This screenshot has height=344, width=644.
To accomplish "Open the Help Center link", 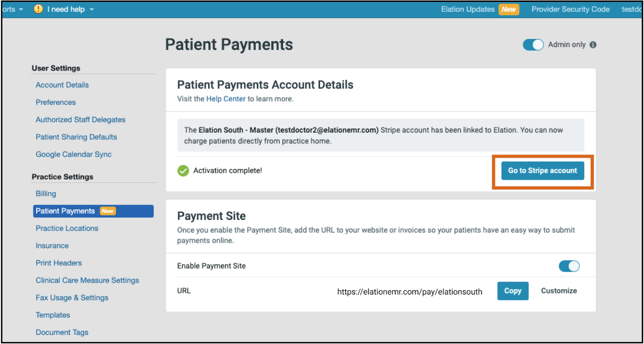I will pos(226,99).
